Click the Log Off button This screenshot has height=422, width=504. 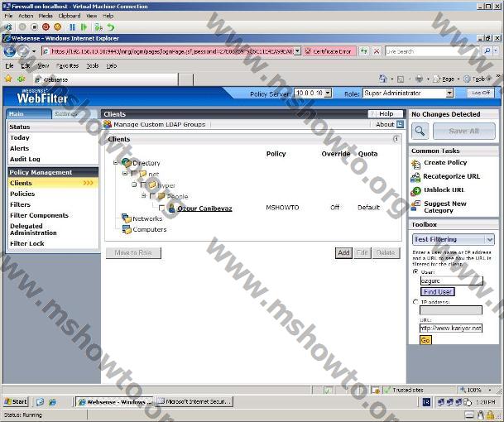(481, 93)
